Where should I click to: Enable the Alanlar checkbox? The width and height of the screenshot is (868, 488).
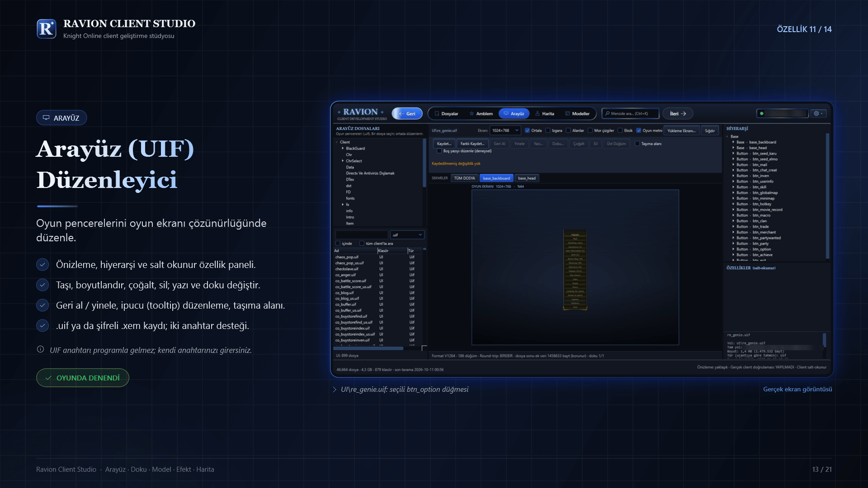pos(568,131)
